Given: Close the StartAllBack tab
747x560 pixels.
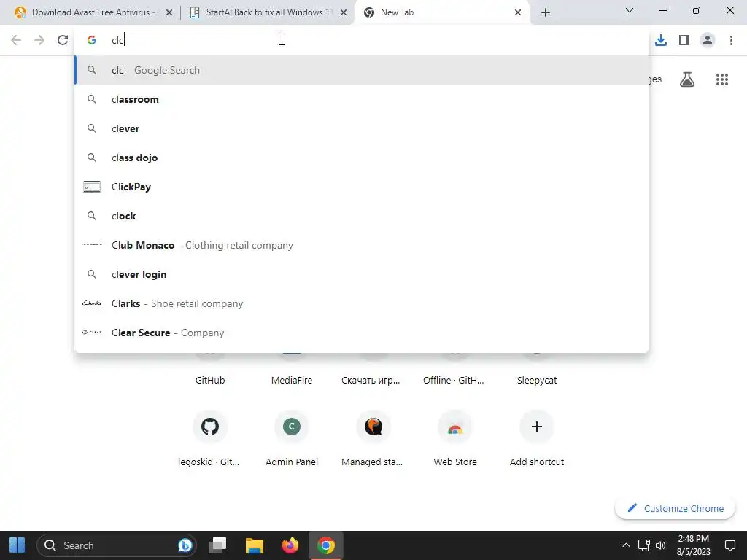Looking at the screenshot, I should pyautogui.click(x=344, y=13).
